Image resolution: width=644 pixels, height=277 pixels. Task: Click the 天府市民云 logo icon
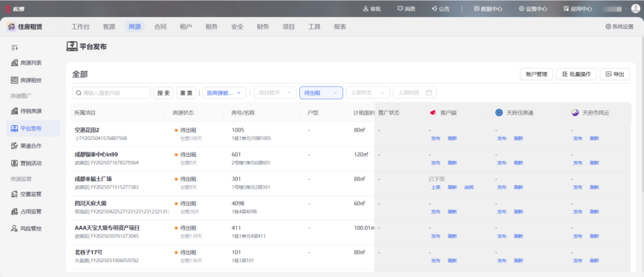[575, 113]
